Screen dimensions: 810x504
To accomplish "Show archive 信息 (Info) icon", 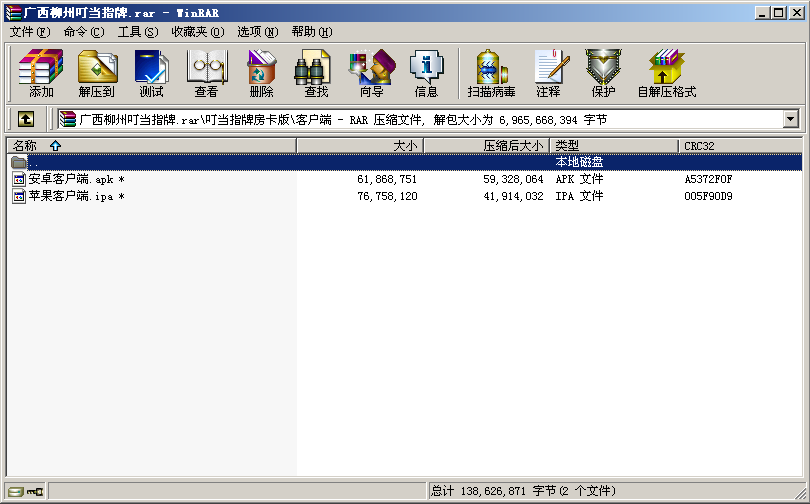I will pos(426,73).
